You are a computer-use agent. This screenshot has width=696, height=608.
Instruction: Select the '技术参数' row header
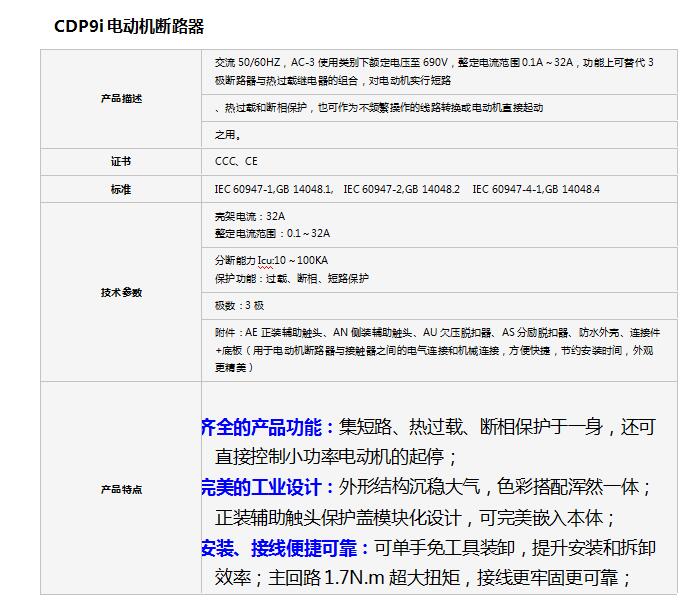tap(121, 292)
